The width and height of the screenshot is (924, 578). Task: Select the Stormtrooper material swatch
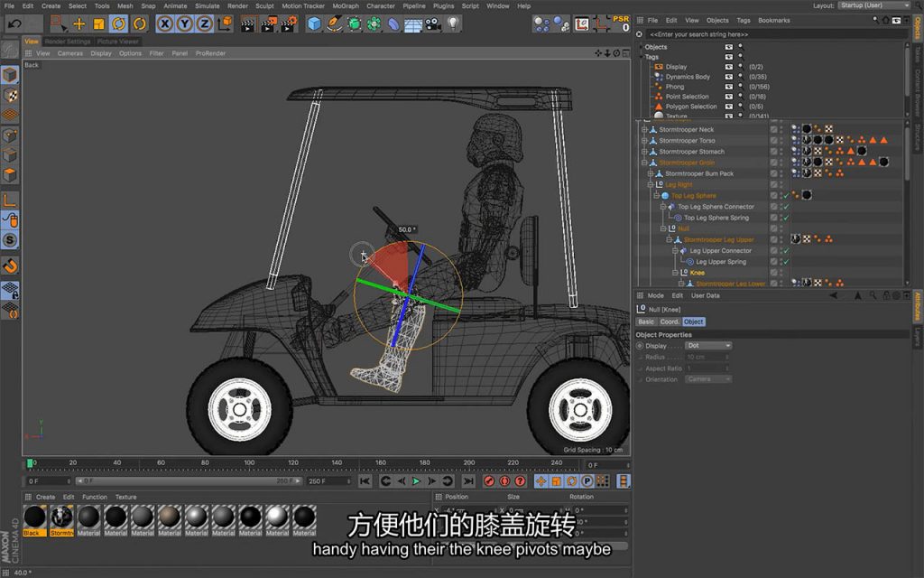62,521
